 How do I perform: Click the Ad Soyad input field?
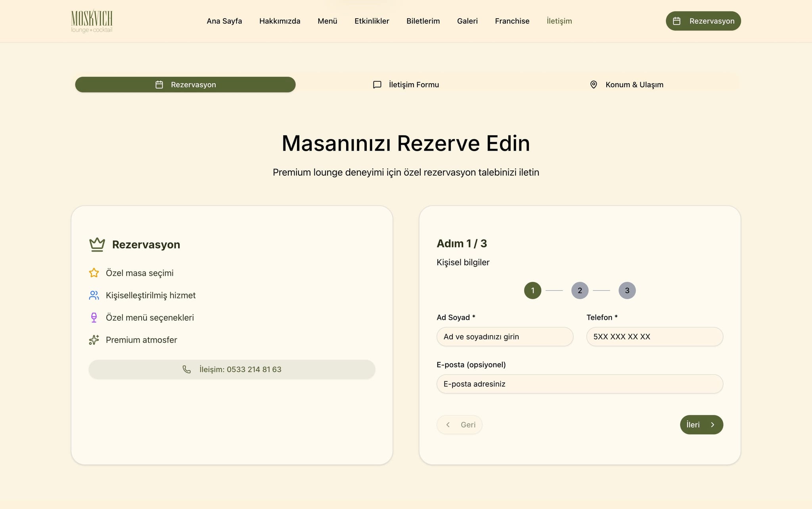tap(504, 337)
